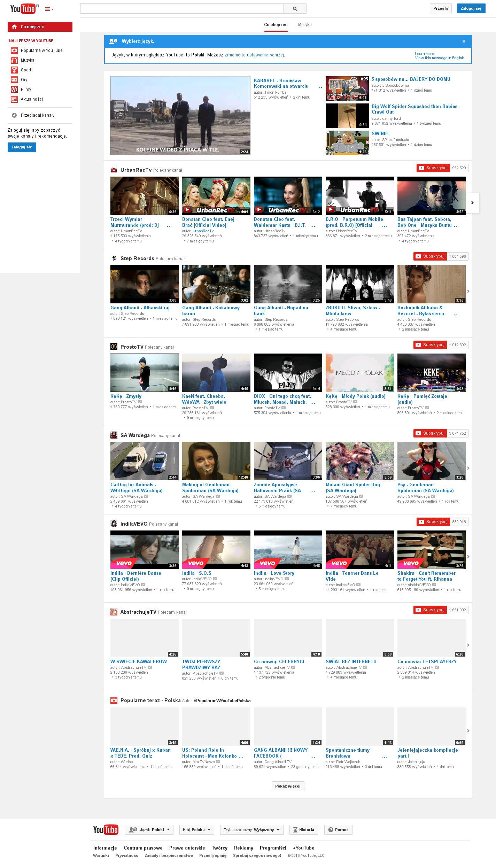The width and height of the screenshot is (496, 868).
Task: Open the Kraj: Polska dropdown
Action: (197, 830)
